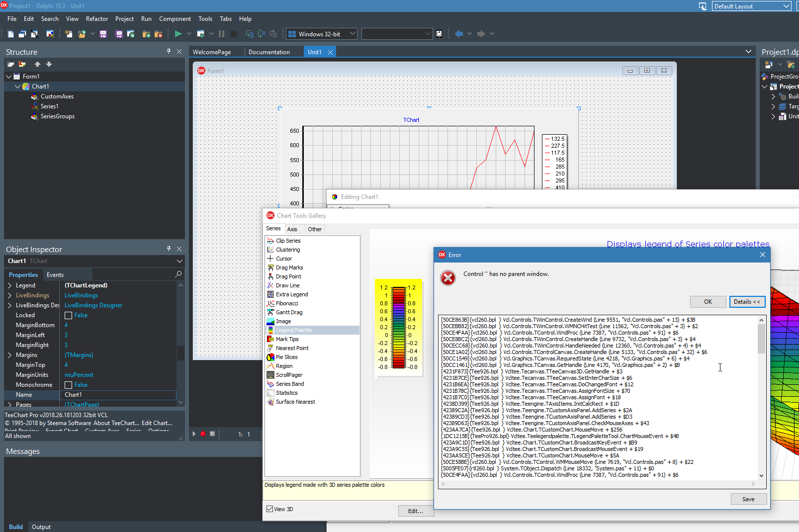799x532 pixels.
Task: Click the Edit... button
Action: pos(416,511)
